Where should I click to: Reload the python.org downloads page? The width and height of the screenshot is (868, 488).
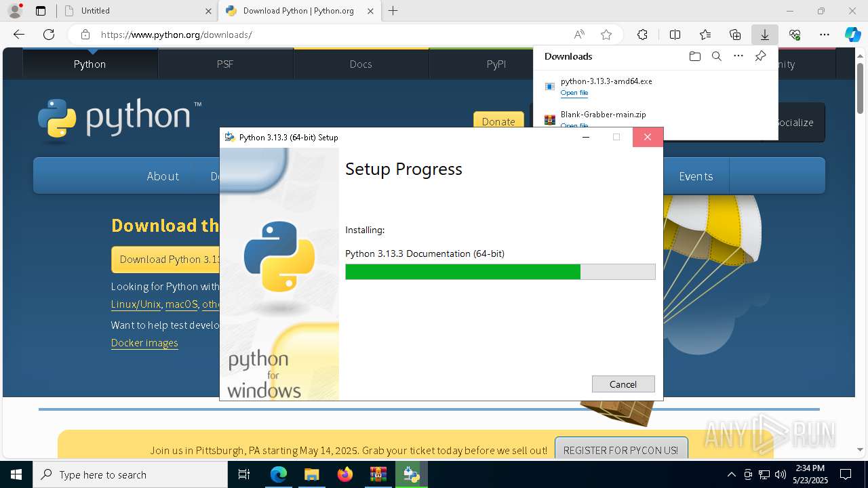[x=49, y=35]
